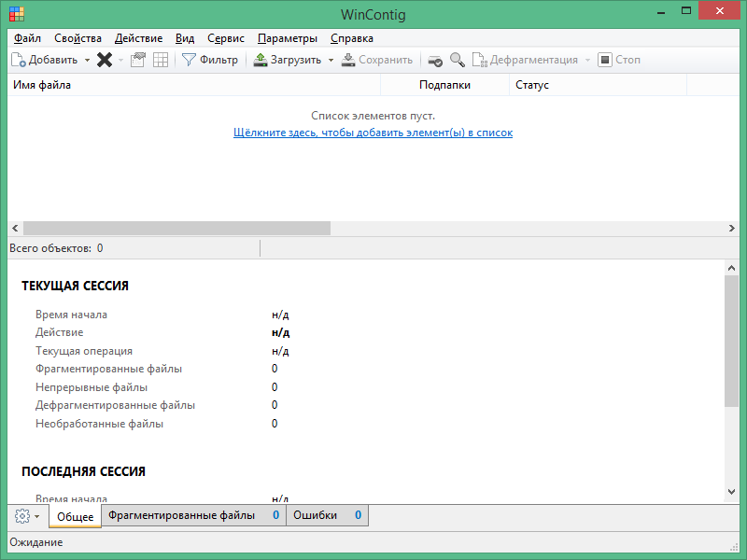Click the properties window icon in toolbar

tap(138, 60)
